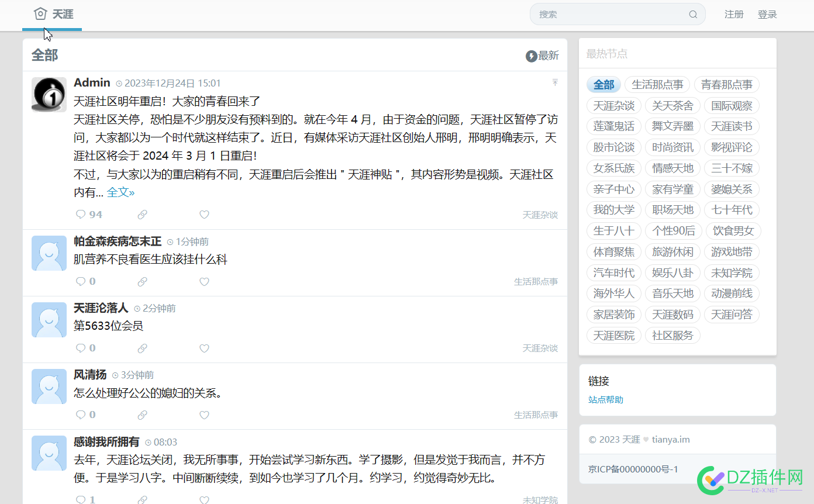Open 天涯读书 node tag

(732, 126)
